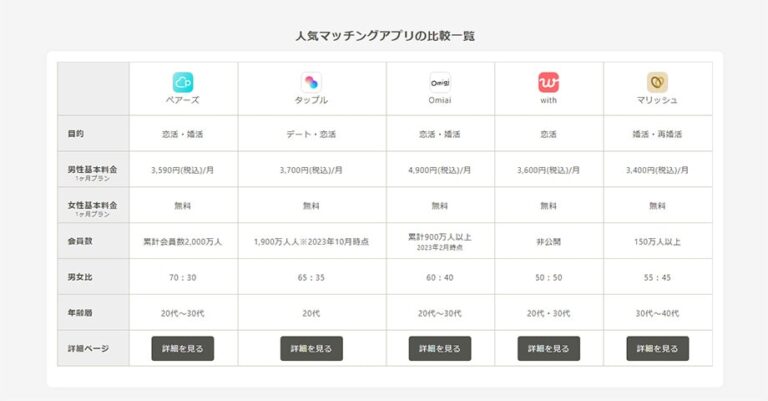Click the ペアーズ name label
768x401 pixels.
pyautogui.click(x=183, y=101)
